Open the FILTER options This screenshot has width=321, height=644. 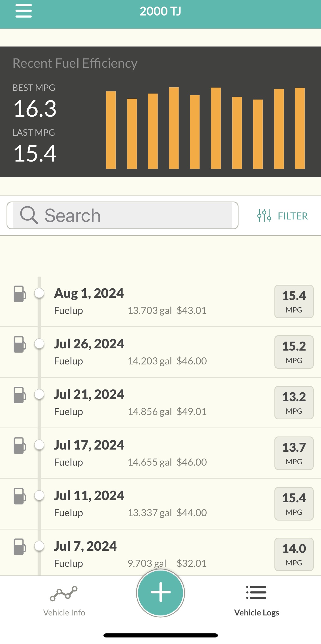(292, 216)
